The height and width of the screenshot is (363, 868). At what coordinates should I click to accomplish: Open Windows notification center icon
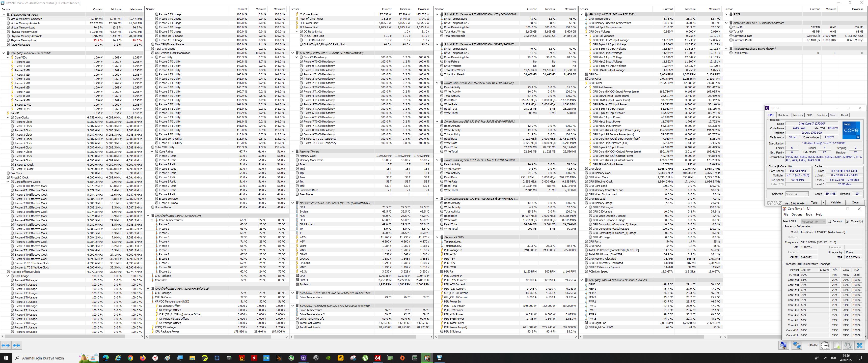pyautogui.click(x=860, y=358)
